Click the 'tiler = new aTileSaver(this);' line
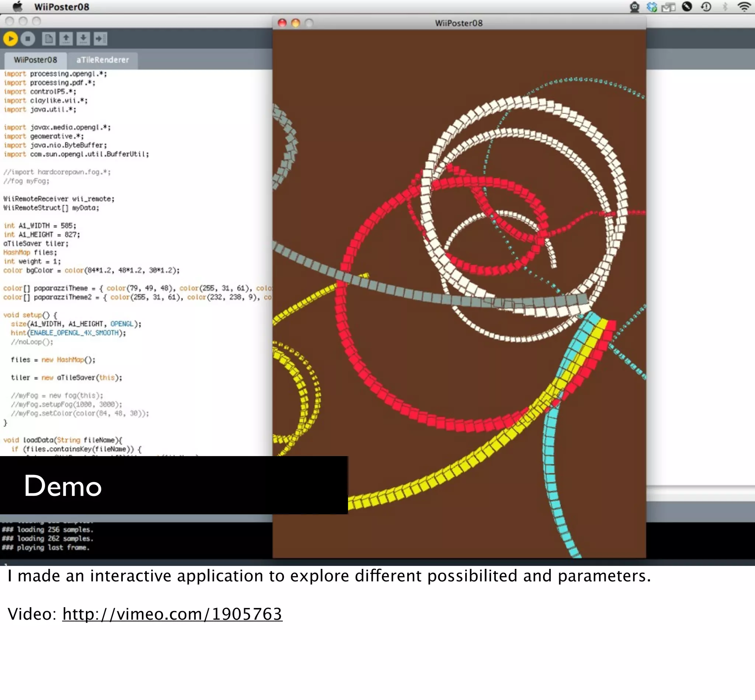This screenshot has height=700, width=755. pos(66,378)
